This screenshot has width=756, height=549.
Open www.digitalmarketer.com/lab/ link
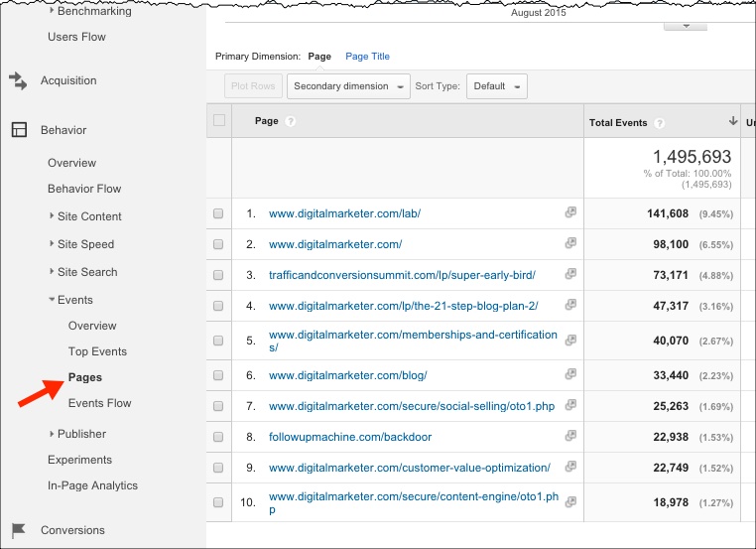344,213
